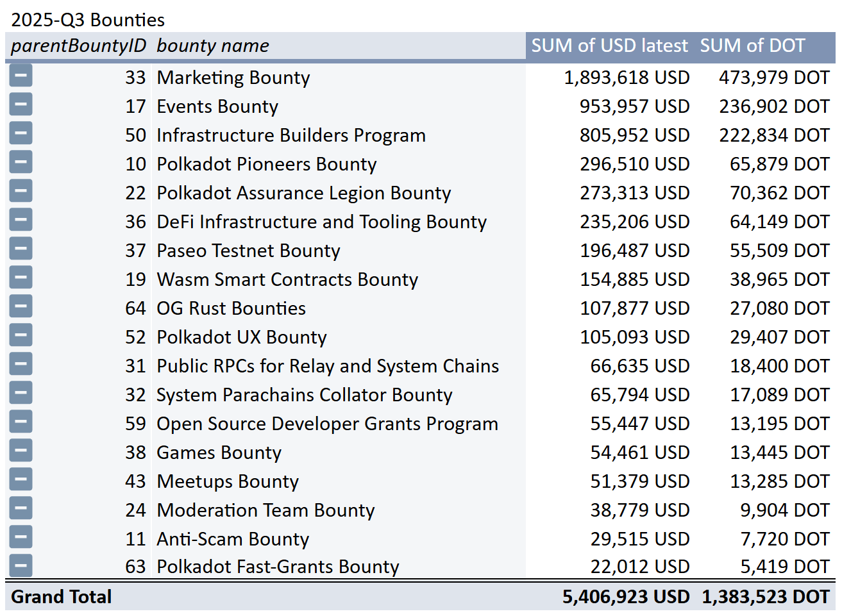
Task: Collapse the Anti-Scam Bounty group
Action: pyautogui.click(x=21, y=537)
